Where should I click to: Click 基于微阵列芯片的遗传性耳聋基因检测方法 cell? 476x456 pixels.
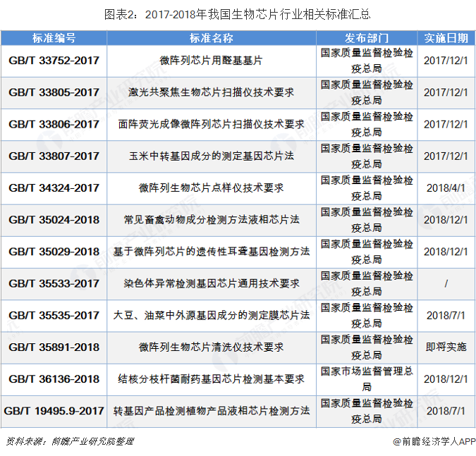[211, 252]
